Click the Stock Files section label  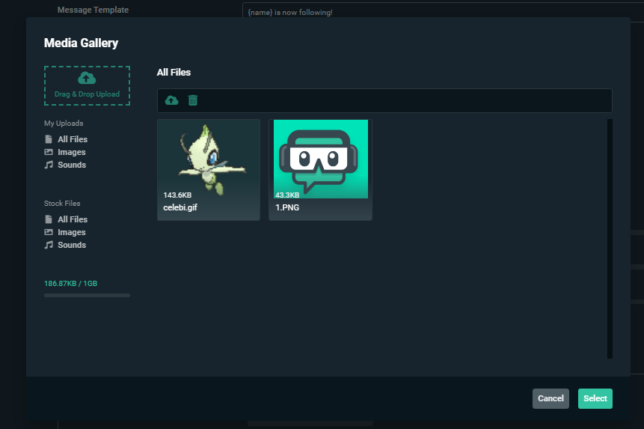(x=62, y=203)
